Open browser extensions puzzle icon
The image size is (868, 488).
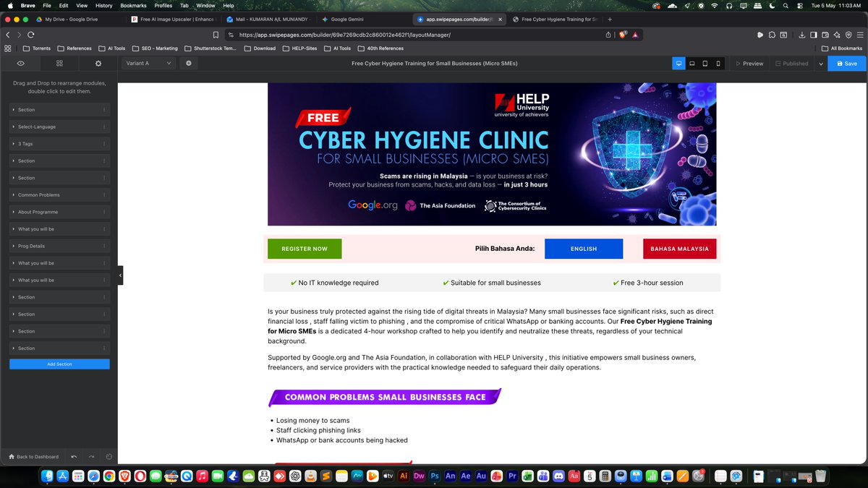[773, 35]
